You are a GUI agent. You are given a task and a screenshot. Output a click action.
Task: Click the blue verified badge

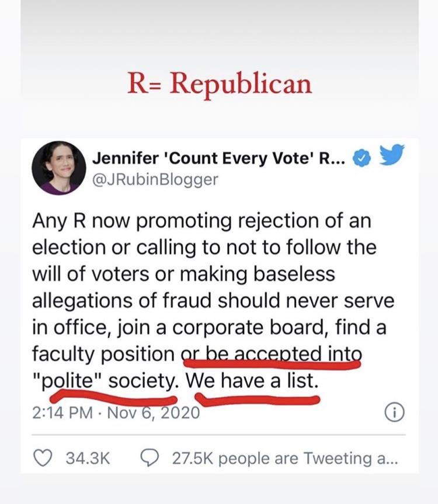[363, 158]
